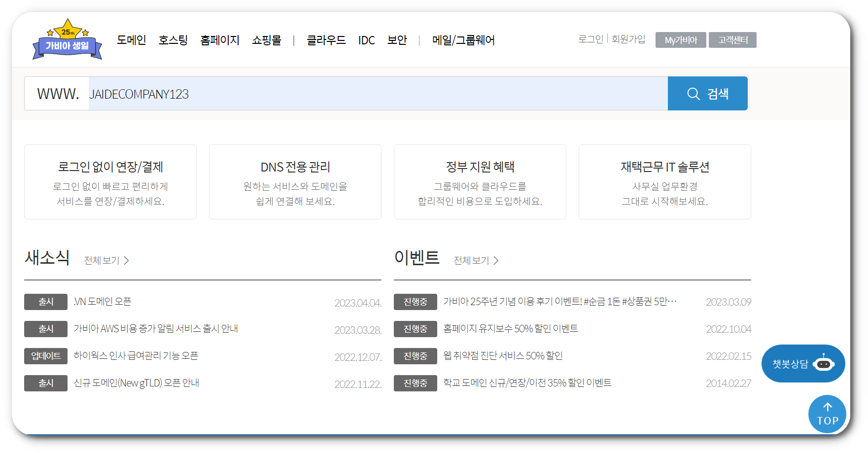
Task: Open the 재택근무 IT 솔루션 card
Action: tap(664, 181)
